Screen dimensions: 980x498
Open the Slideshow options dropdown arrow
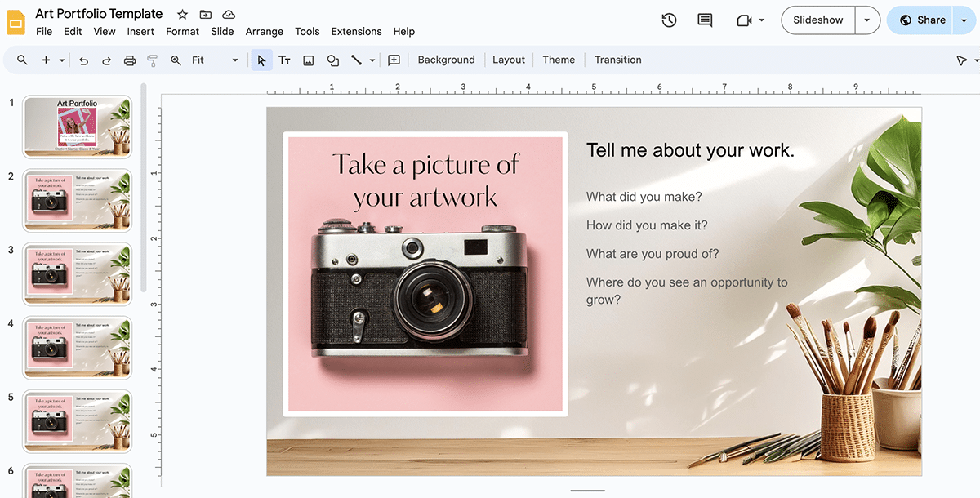click(x=866, y=20)
